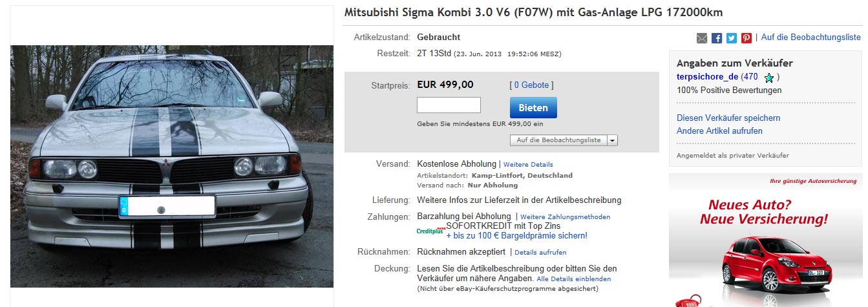
Task: Add item via Auf die Beobachtungsliste button
Action: pos(558,140)
